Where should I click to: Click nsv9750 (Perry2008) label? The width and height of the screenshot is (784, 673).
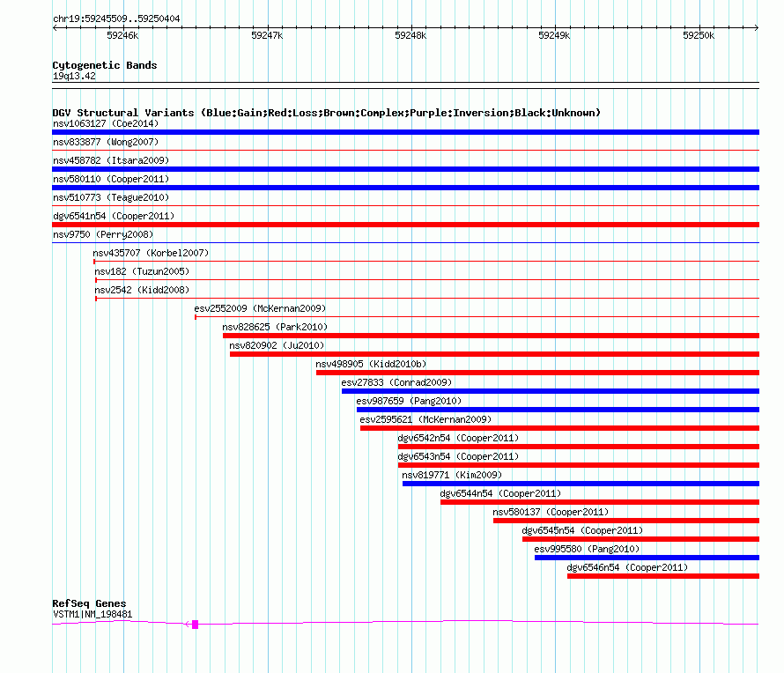tap(103, 234)
